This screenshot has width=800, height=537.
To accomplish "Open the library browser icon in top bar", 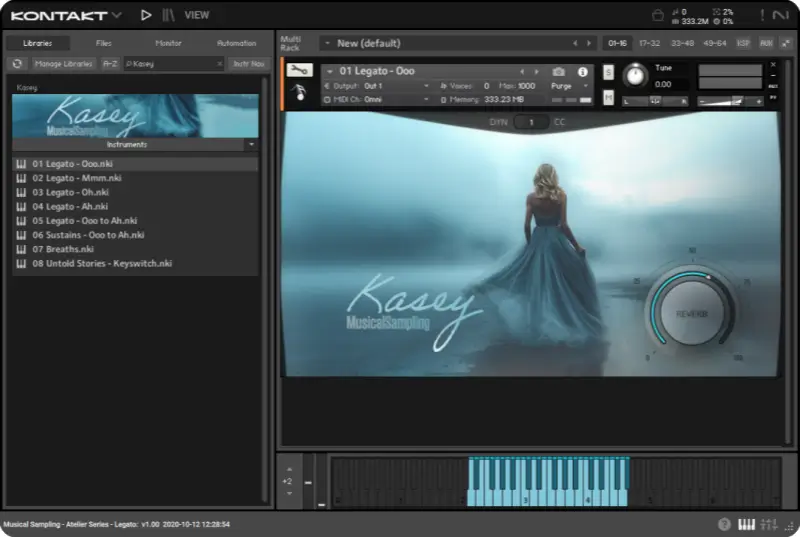I will (168, 15).
